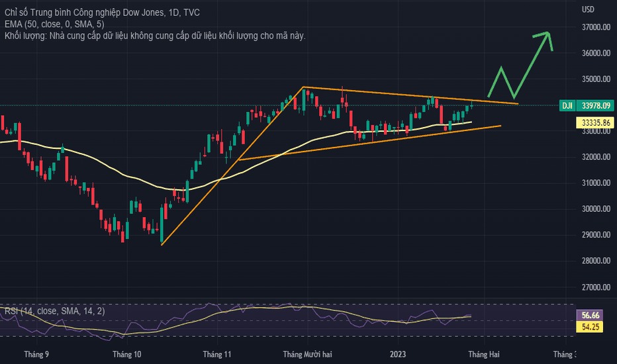
Task: Click the RSI value label 56.66
Action: (x=591, y=315)
